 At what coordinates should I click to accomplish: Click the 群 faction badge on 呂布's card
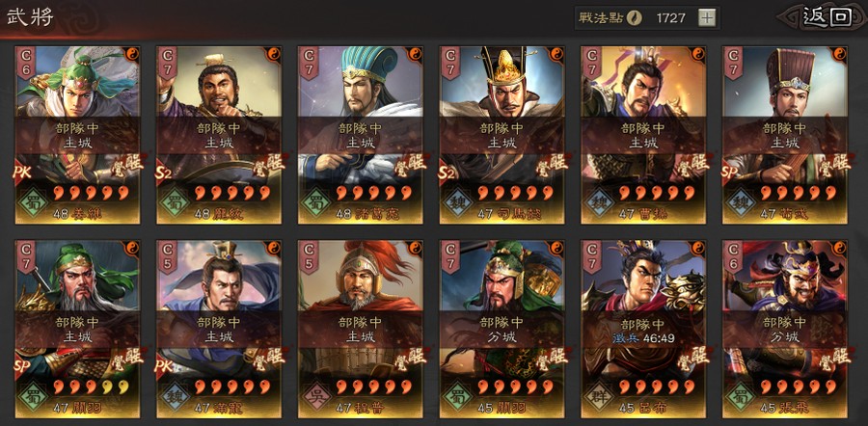click(599, 397)
